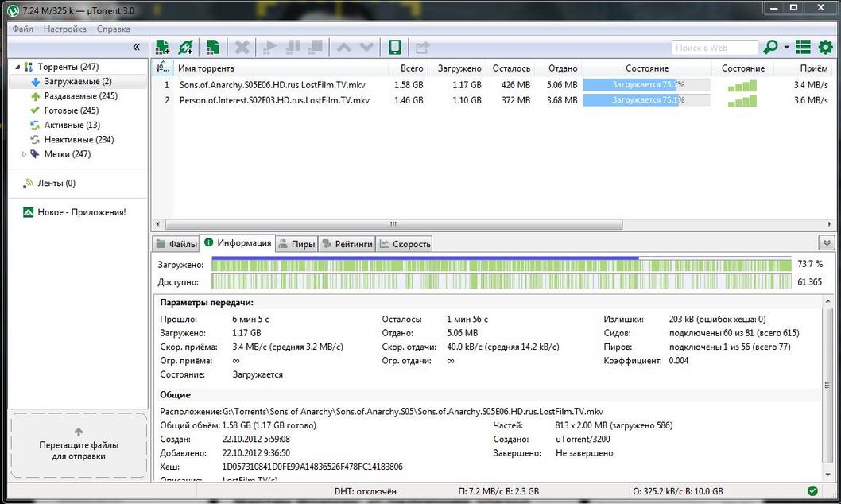Click the Start torrent play icon
The image size is (841, 504).
coord(269,47)
